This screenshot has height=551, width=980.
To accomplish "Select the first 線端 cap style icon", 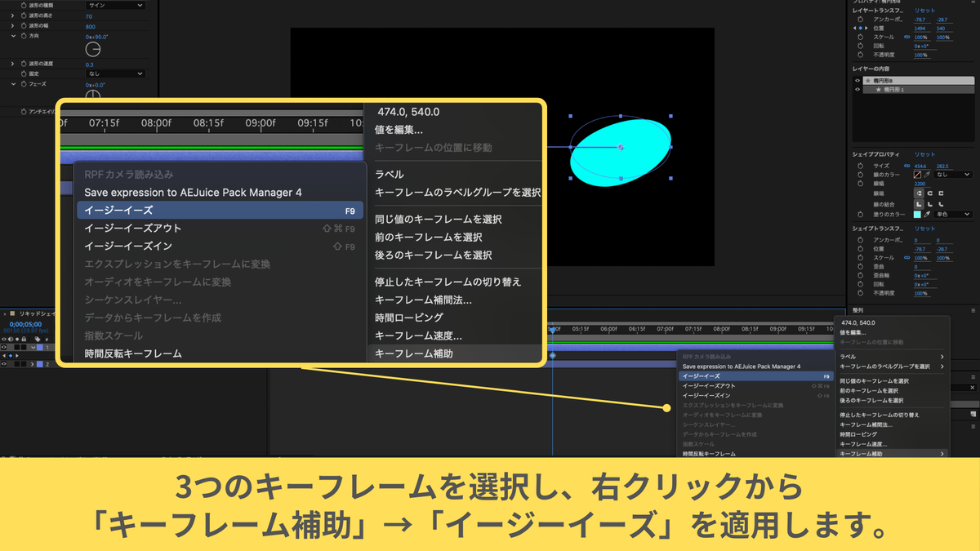I will [919, 193].
